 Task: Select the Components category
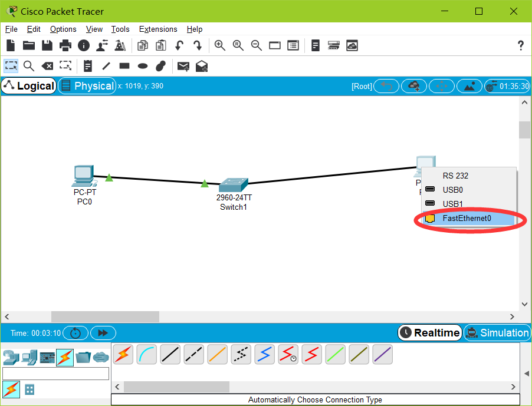(47, 357)
